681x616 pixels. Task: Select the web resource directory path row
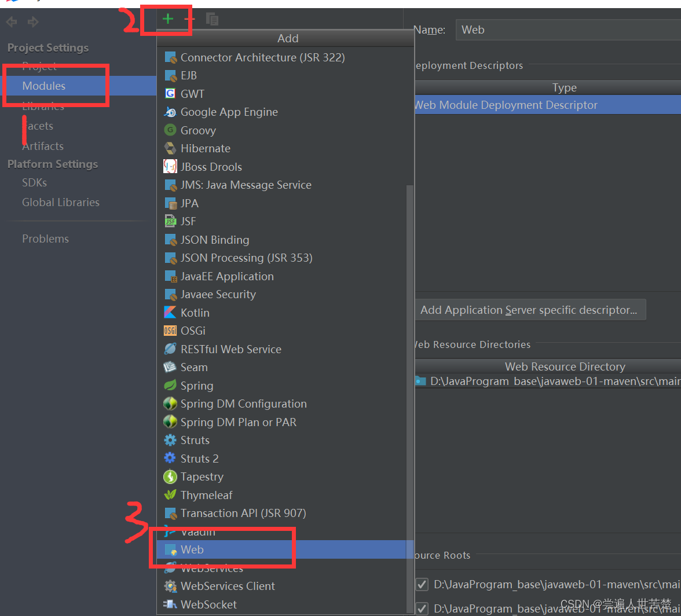click(x=548, y=381)
